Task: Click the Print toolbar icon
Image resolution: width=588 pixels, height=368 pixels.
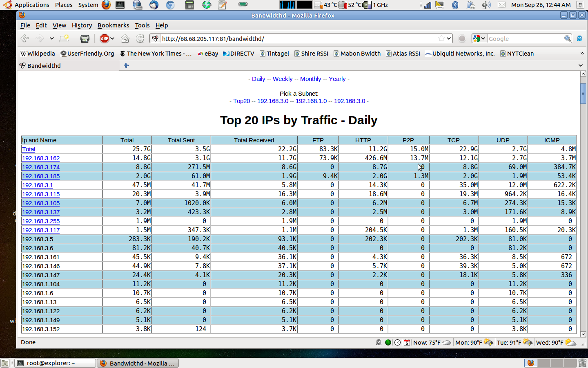Action: [85, 38]
